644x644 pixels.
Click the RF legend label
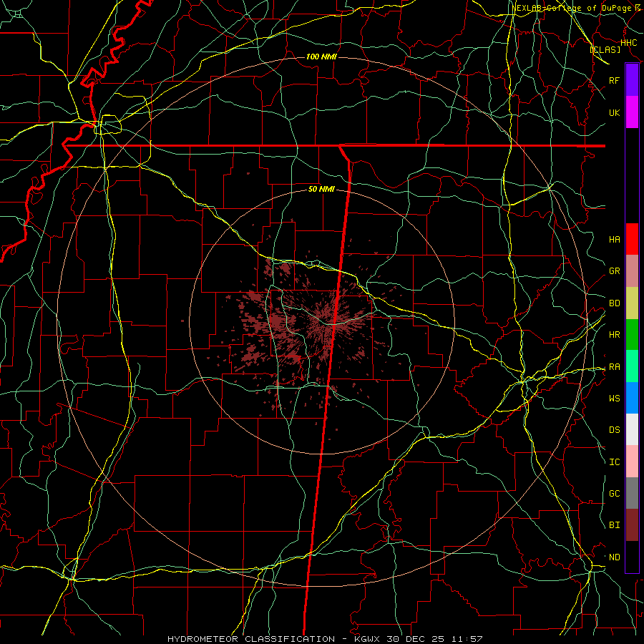614,80
